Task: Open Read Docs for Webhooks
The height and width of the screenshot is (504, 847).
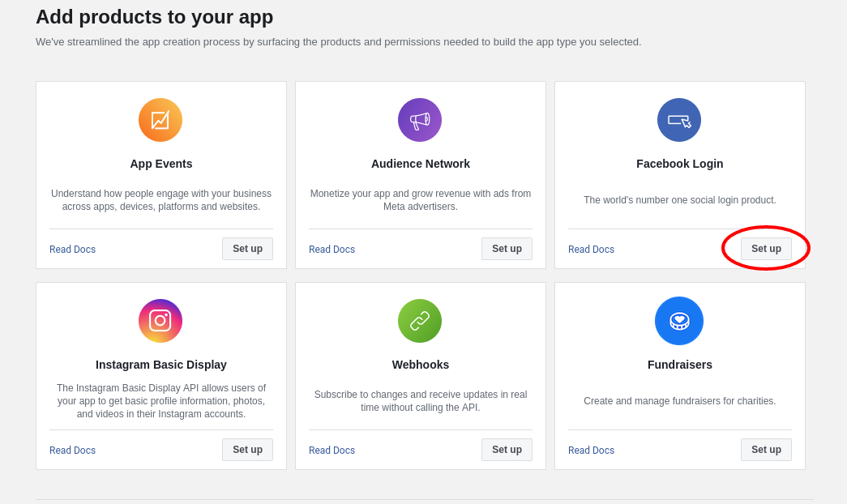Action: pyautogui.click(x=332, y=450)
